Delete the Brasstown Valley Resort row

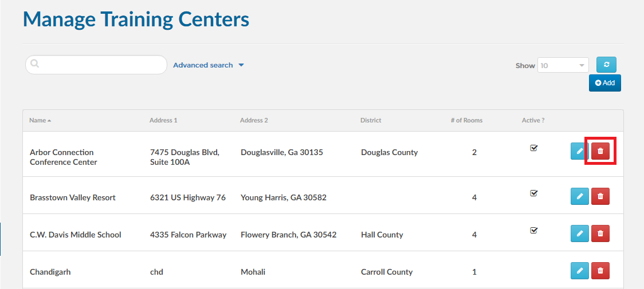click(600, 196)
